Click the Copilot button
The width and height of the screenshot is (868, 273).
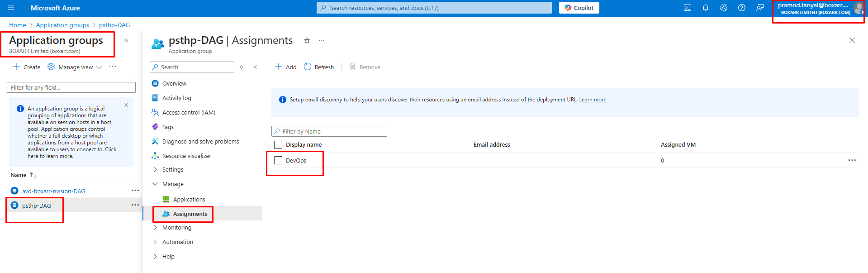579,8
